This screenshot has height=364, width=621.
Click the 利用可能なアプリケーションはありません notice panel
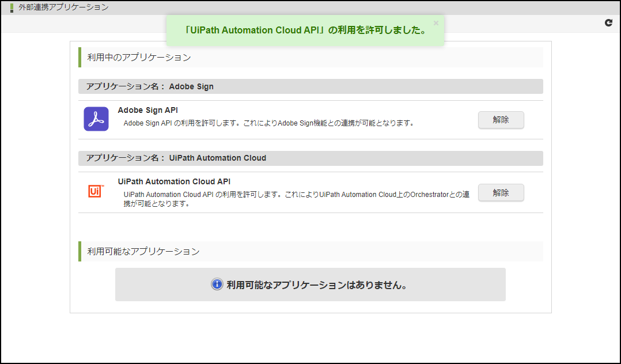tap(310, 284)
